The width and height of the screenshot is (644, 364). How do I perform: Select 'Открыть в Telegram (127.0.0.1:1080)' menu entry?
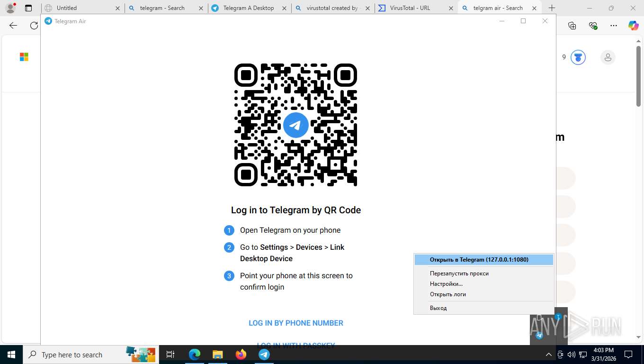pyautogui.click(x=483, y=260)
